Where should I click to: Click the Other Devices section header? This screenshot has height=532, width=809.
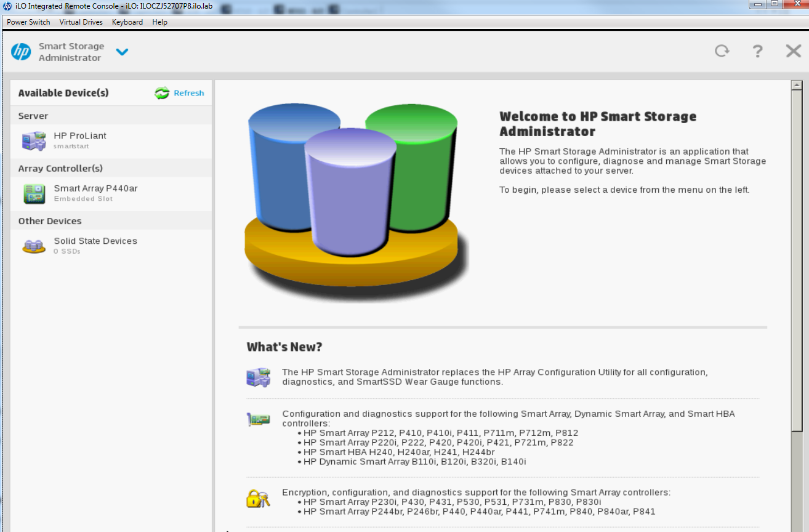coord(111,221)
